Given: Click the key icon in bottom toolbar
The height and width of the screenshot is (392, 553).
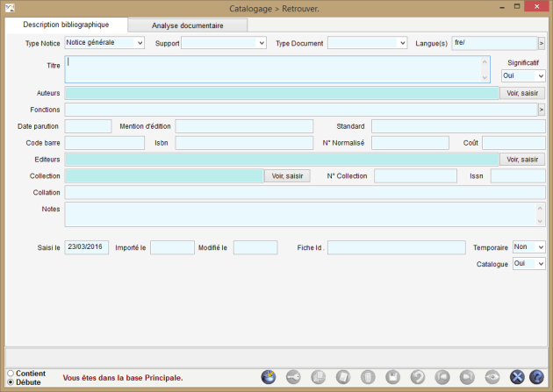Looking at the screenshot, I should coord(294,377).
